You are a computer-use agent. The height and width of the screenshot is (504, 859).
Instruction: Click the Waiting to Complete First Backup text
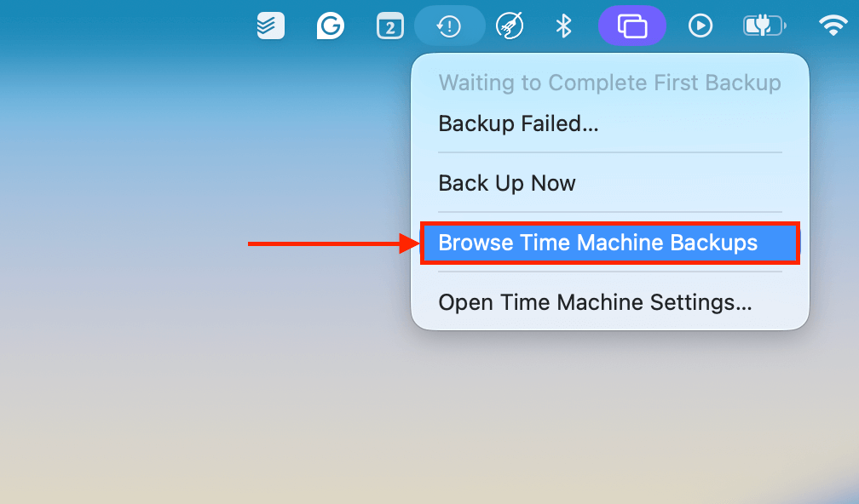pyautogui.click(x=610, y=83)
